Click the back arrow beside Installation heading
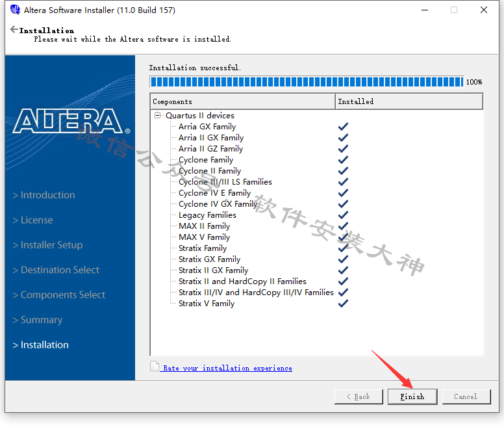Image resolution: width=504 pixels, height=431 pixels. 14,30
